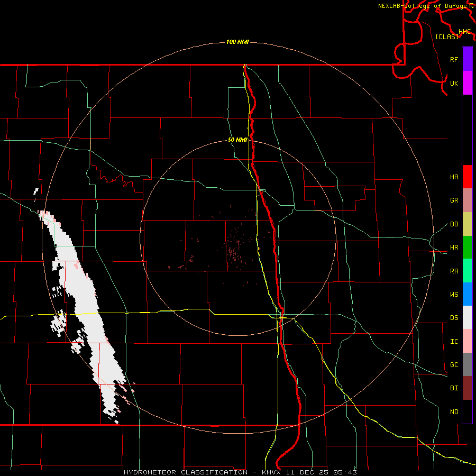Click the UK legend label

(454, 83)
